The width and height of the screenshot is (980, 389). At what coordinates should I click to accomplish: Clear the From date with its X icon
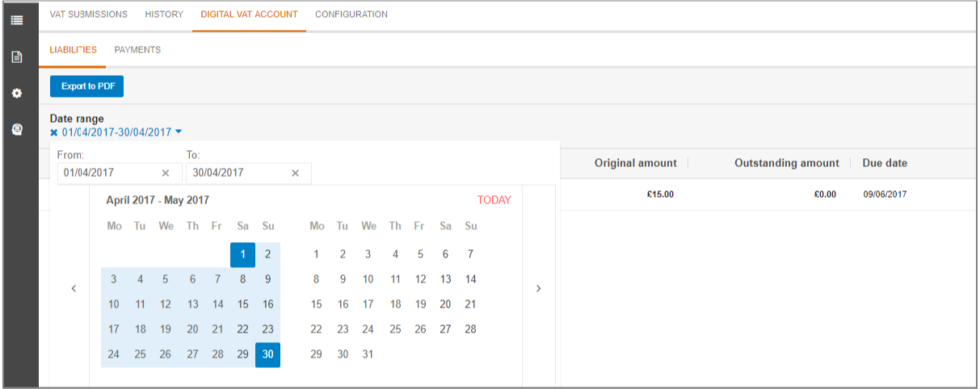166,173
